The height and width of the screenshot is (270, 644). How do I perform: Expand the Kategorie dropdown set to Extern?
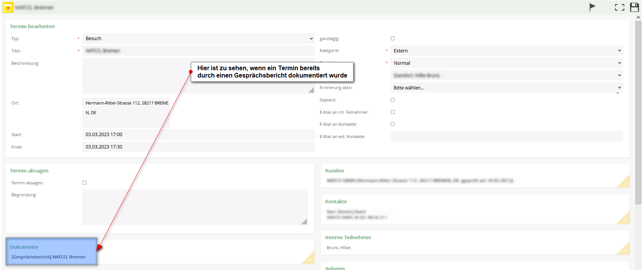506,51
